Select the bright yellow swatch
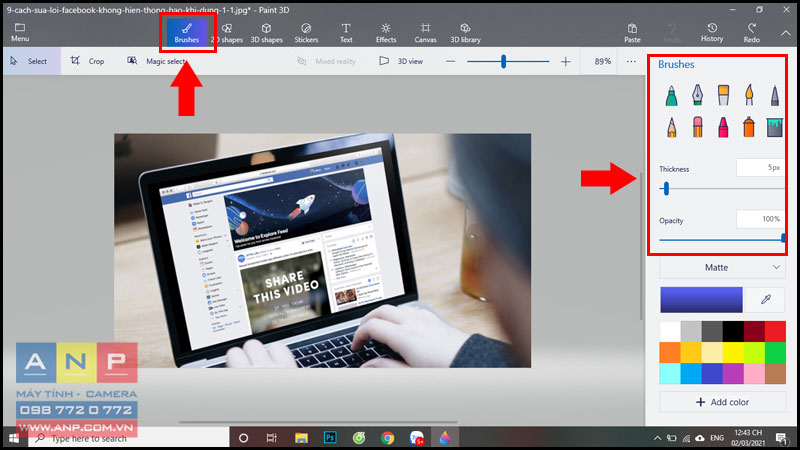 (733, 353)
